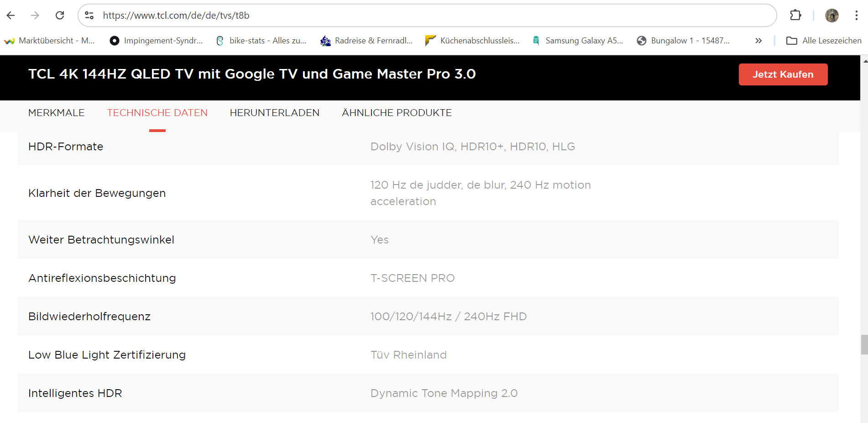Open the Marktübersicht bookmark
Viewport: 868px width, 423px height.
(x=49, y=41)
